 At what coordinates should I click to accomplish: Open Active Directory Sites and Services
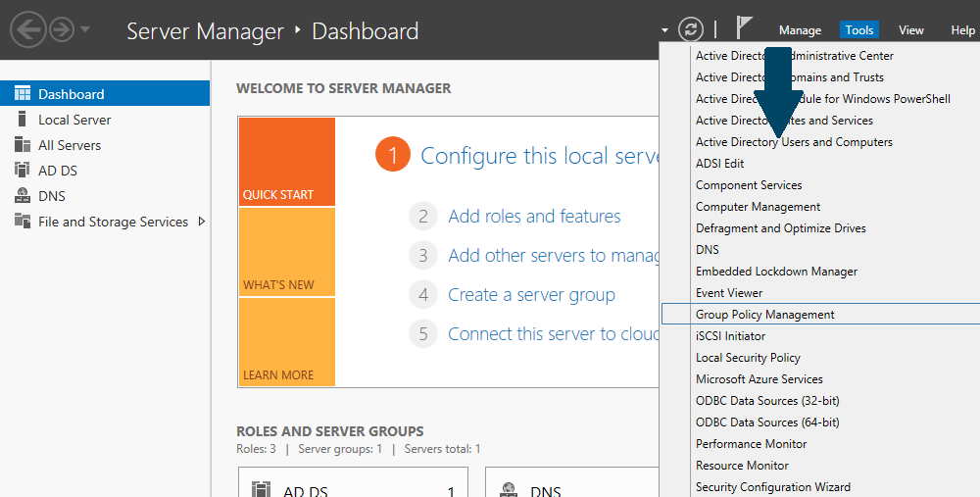point(784,121)
